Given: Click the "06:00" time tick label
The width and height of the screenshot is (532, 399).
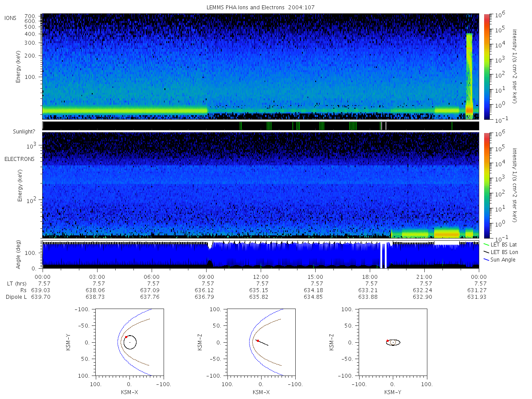Looking at the screenshot, I should tap(152, 277).
